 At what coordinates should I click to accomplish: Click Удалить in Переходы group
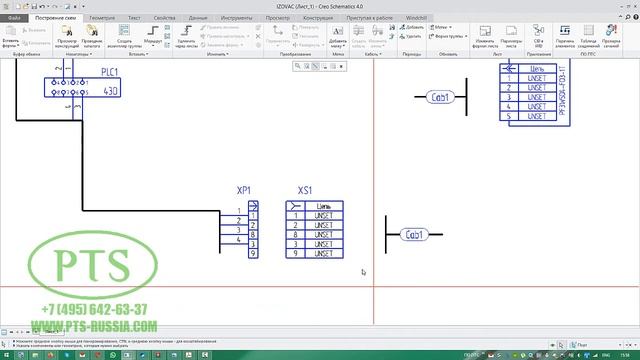click(411, 36)
